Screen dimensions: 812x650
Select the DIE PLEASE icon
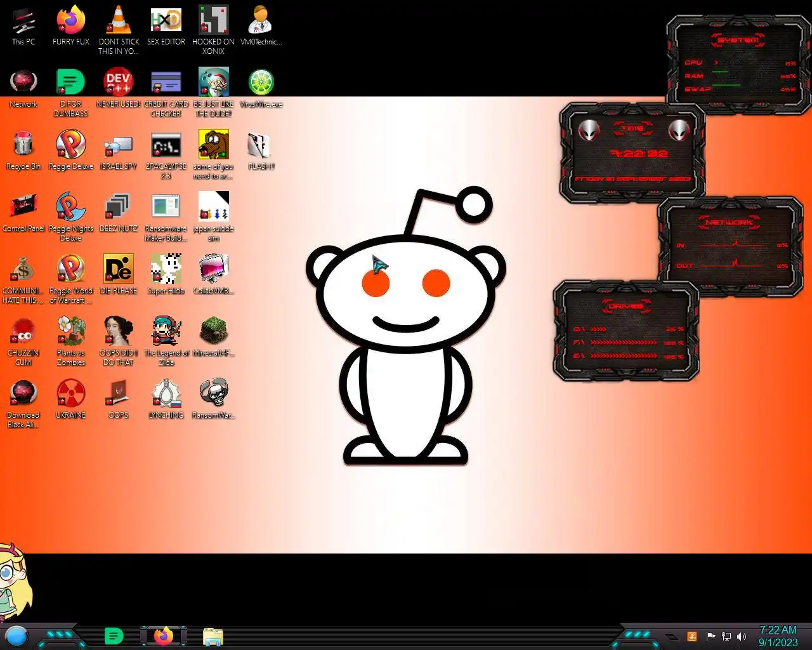click(x=119, y=275)
